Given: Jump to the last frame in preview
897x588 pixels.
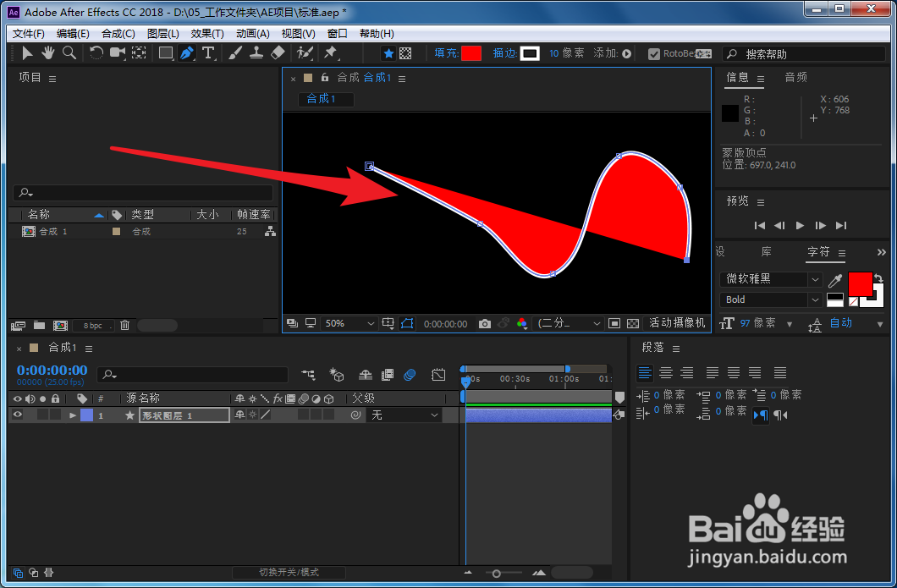Looking at the screenshot, I should click(841, 225).
